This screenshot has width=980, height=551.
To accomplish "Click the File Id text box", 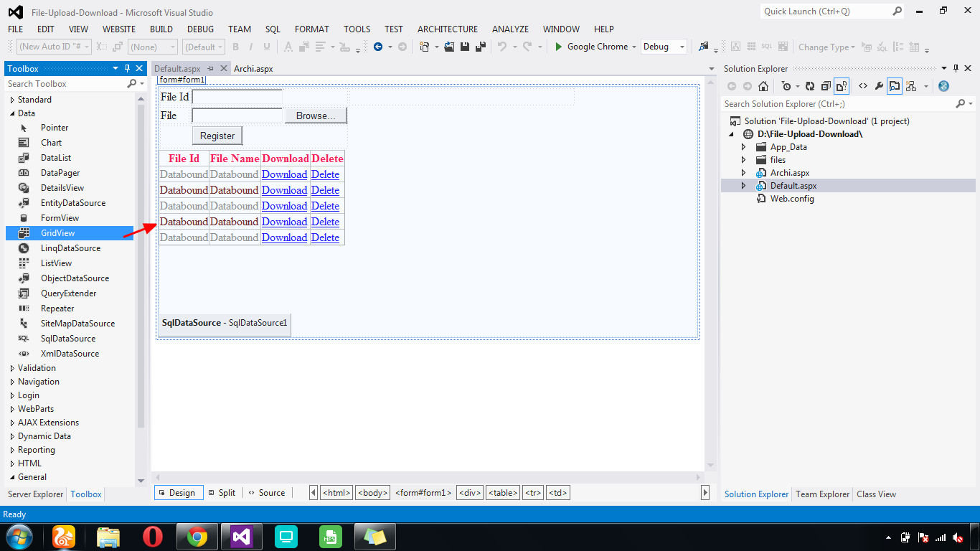I will [237, 97].
